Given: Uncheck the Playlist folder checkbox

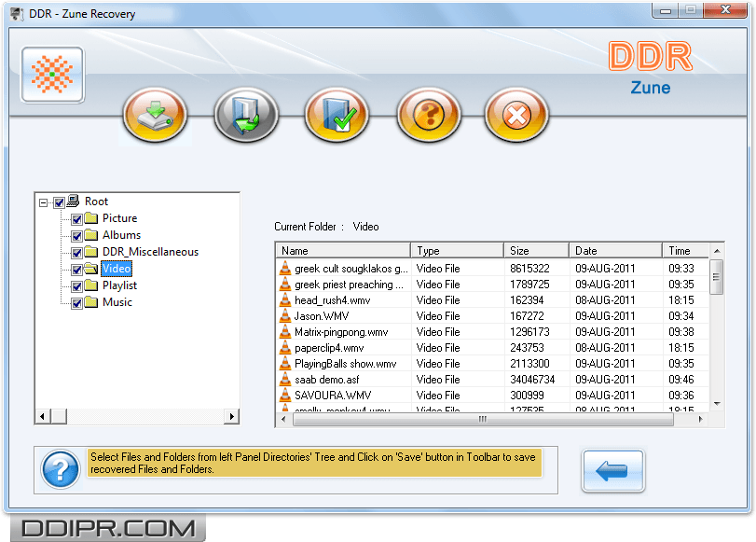Looking at the screenshot, I should pos(76,286).
